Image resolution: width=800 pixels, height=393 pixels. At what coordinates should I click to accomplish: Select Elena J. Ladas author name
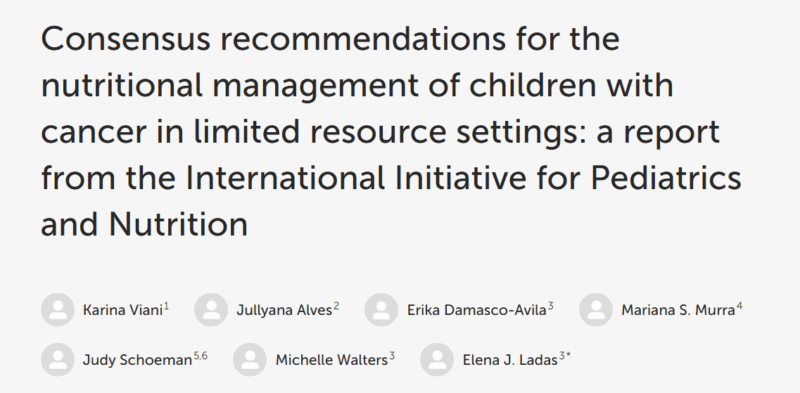click(510, 360)
